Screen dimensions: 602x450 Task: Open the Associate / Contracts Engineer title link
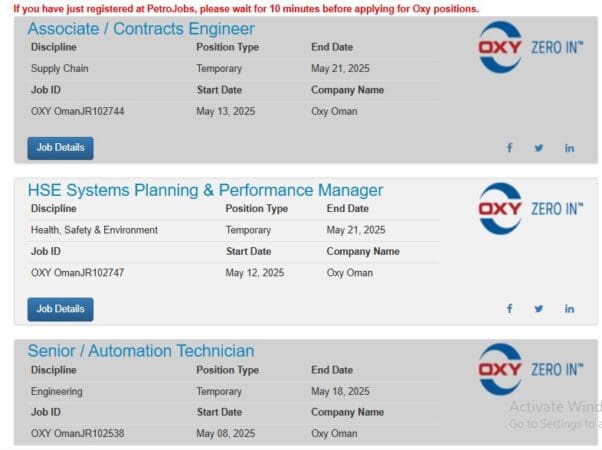(141, 29)
